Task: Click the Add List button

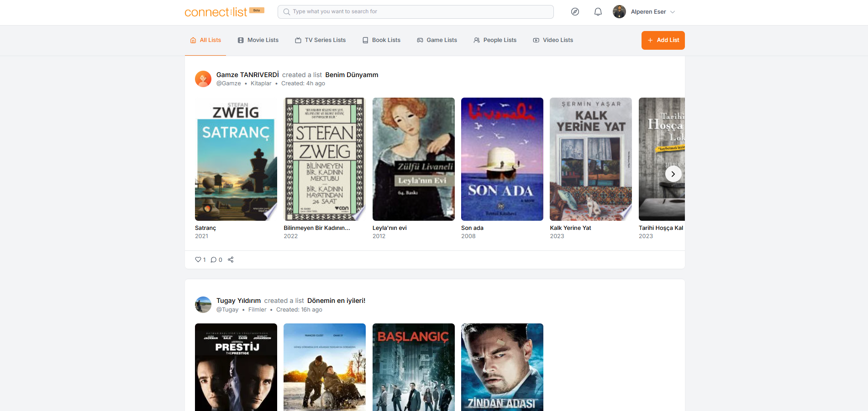Action: pos(663,40)
